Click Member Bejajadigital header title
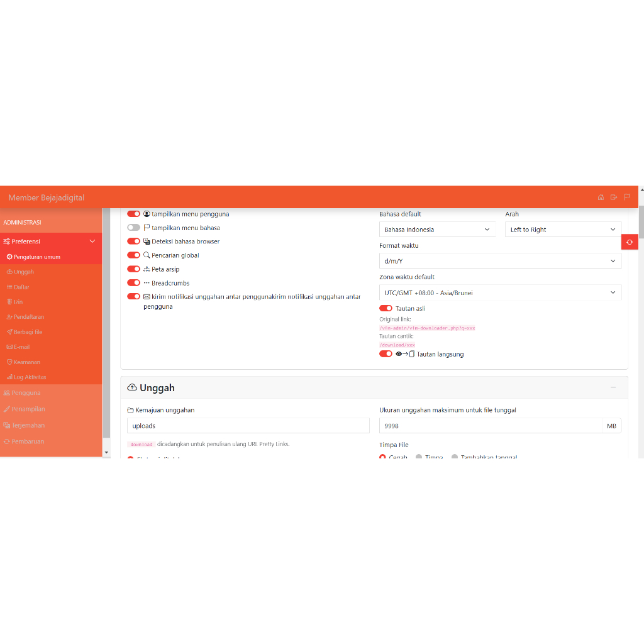The image size is (644, 644). [x=46, y=197]
